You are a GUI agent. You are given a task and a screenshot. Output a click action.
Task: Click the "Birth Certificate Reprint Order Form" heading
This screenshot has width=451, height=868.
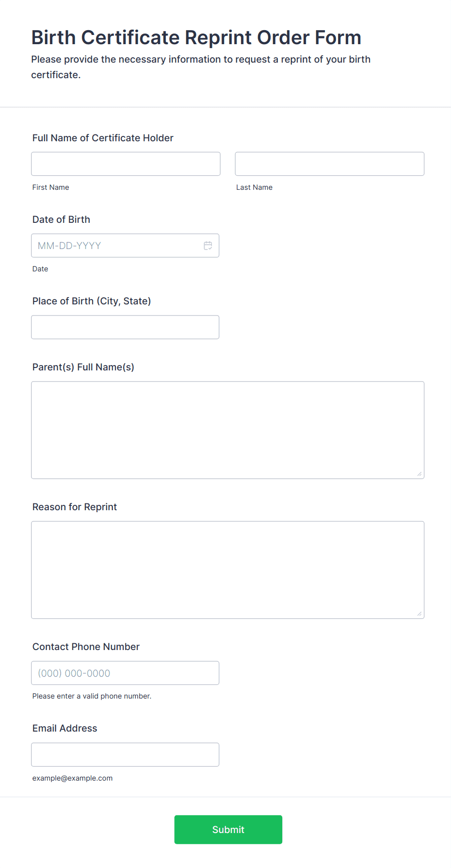(x=196, y=37)
